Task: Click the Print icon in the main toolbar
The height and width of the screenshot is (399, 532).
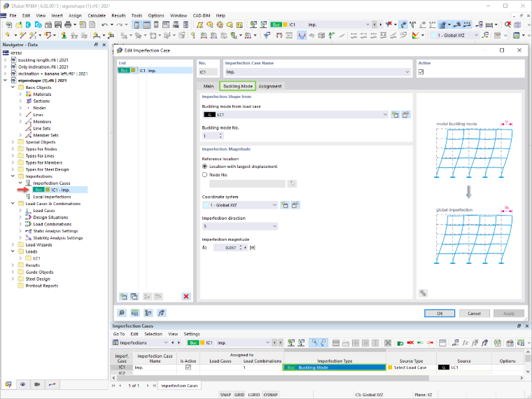Action: pos(68,24)
